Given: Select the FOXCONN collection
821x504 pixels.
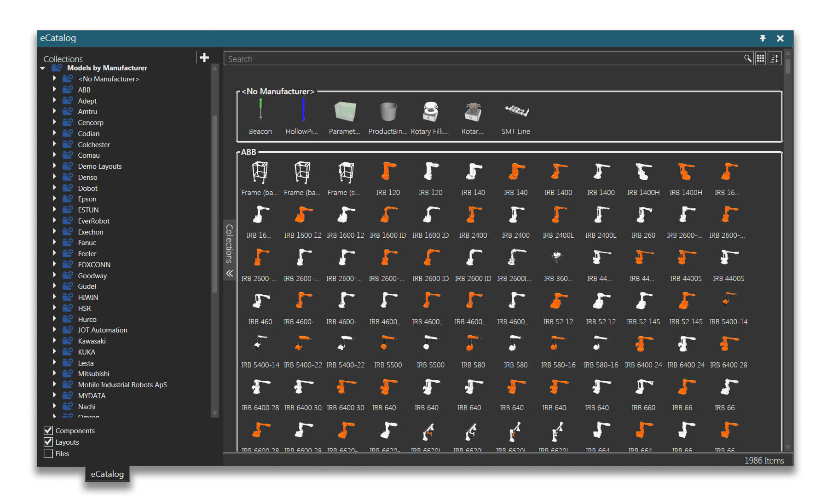Looking at the screenshot, I should point(94,265).
